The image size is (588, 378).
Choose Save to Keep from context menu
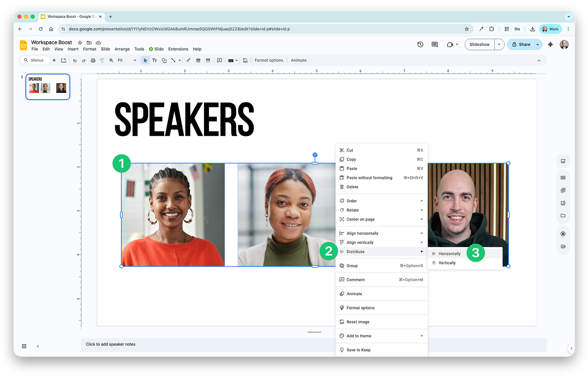pyautogui.click(x=382, y=350)
